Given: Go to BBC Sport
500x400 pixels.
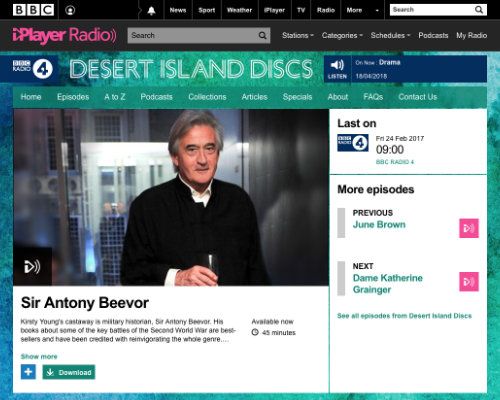Looking at the screenshot, I should pyautogui.click(x=207, y=10).
